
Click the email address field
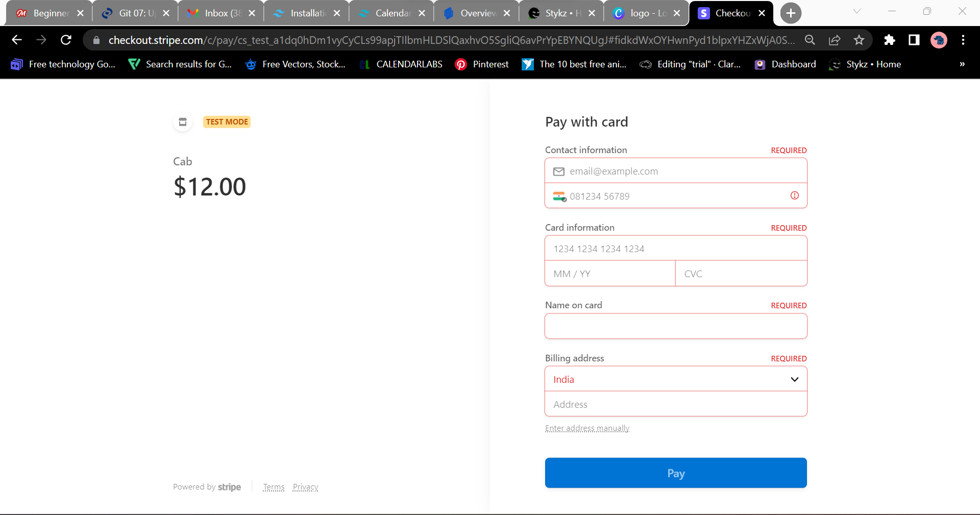(x=676, y=171)
